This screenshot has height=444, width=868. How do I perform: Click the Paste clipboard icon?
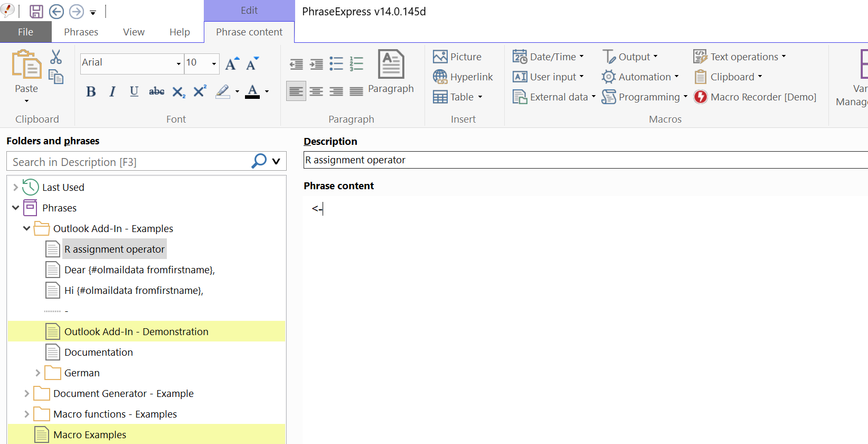(26, 64)
